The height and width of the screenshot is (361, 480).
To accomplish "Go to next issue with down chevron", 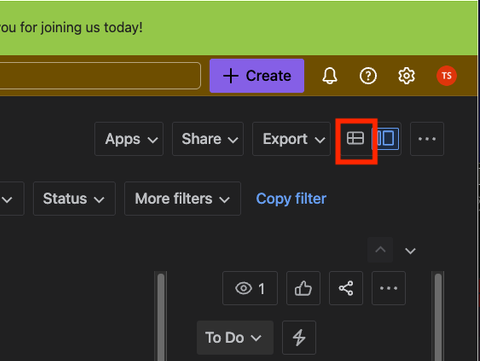I will tap(410, 250).
